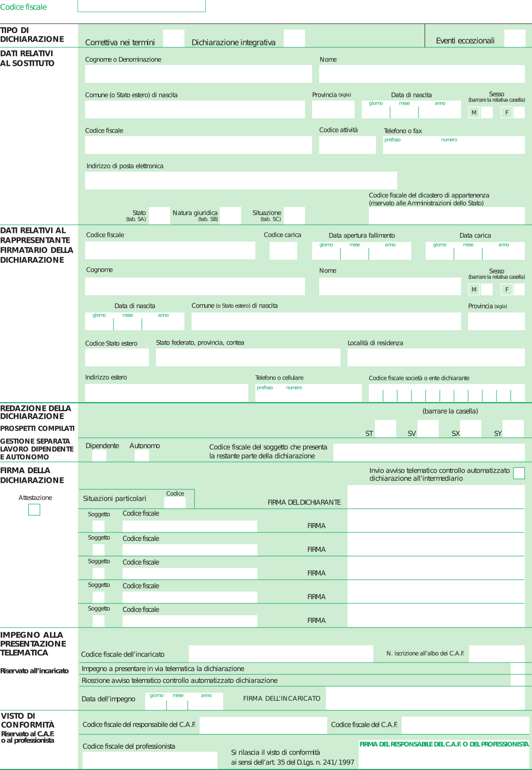The image size is (532, 770).
Task: Check the ST prospetti compilati box
Action: 385,428
